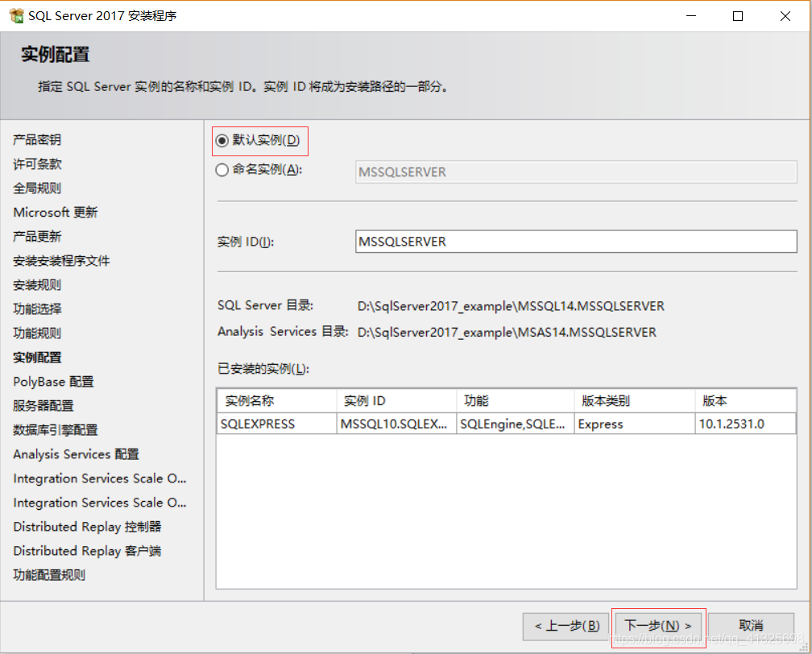Select 安装规则 step in sidebar
This screenshot has height=654, width=812.
[x=37, y=285]
